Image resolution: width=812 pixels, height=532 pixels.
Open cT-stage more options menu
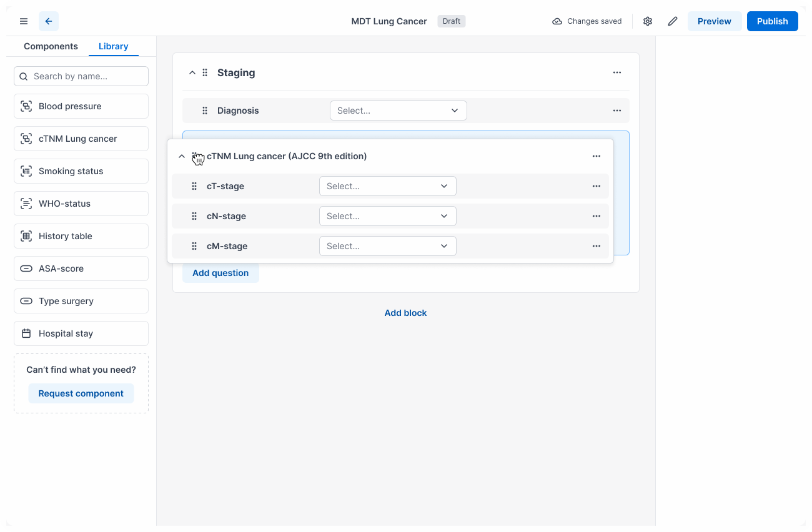coord(597,186)
